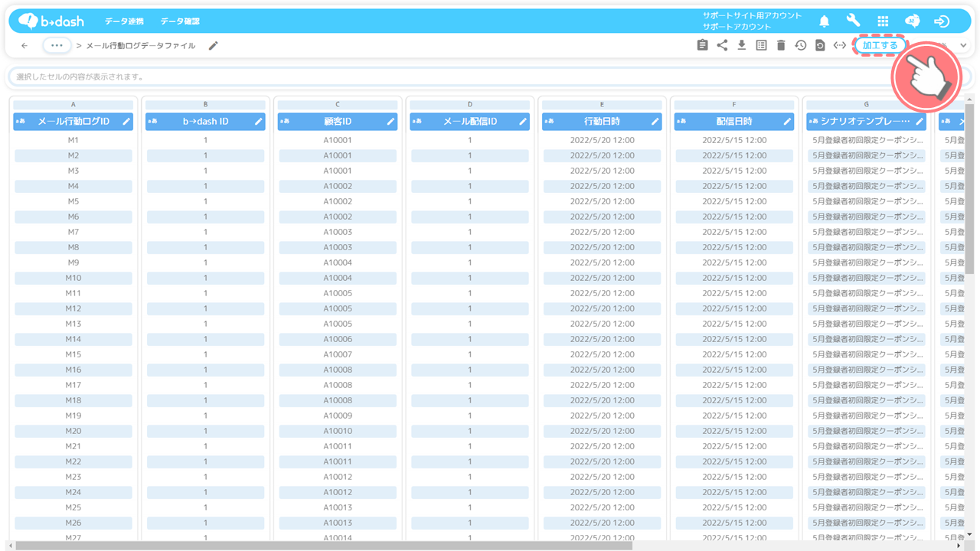Download the data file
Screen dimensions: 980x551
(742, 46)
